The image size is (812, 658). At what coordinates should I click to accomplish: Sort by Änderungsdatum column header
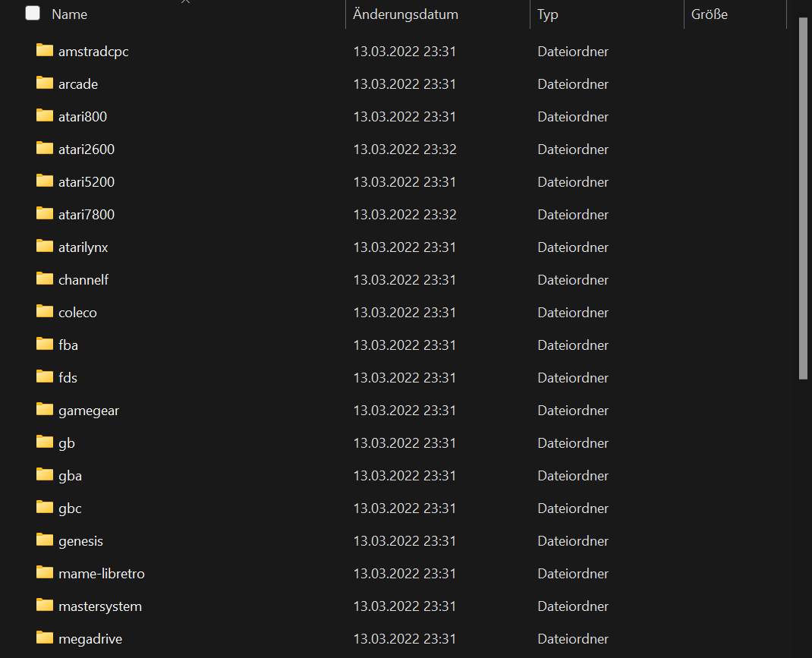405,14
